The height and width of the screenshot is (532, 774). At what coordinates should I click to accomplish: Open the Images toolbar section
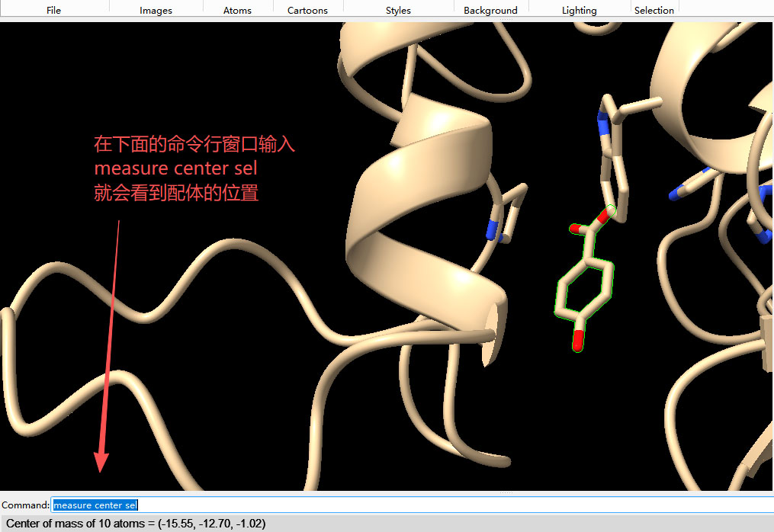pos(156,10)
